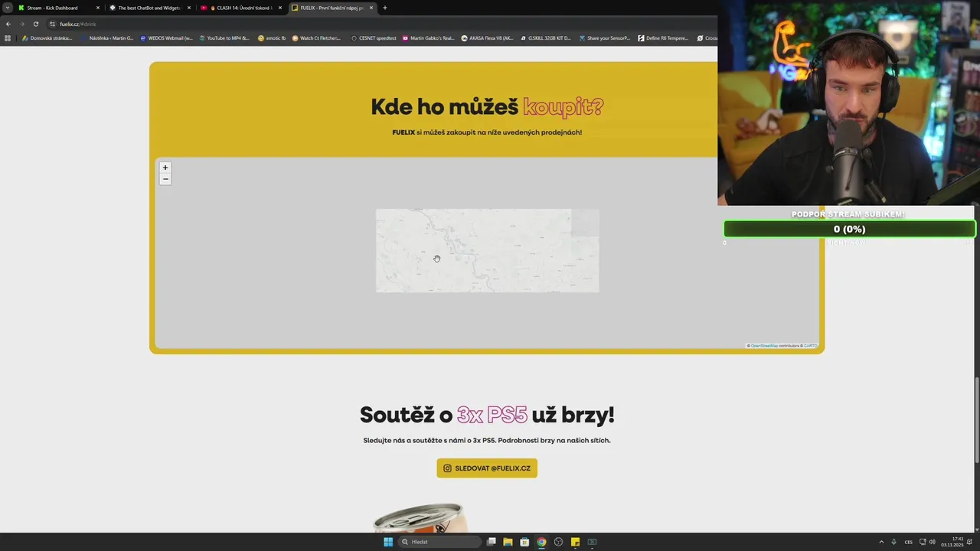This screenshot has width=980, height=551.
Task: Open the OBS Studio taskbar icon
Action: point(558,542)
